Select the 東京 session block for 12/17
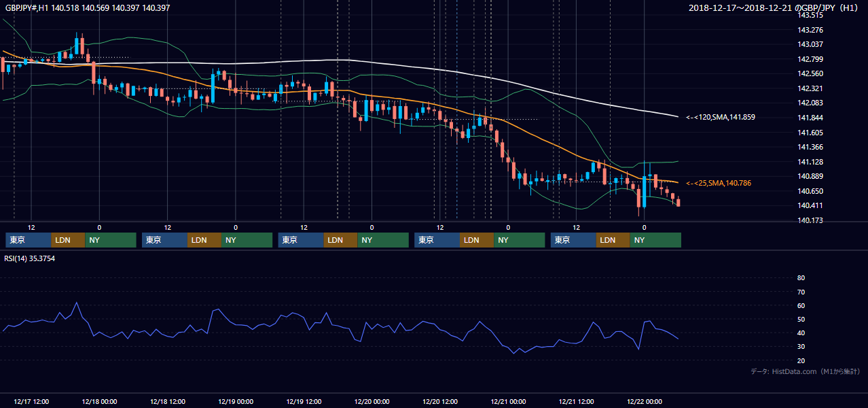Screen dimensions: 868x408 (28, 240)
